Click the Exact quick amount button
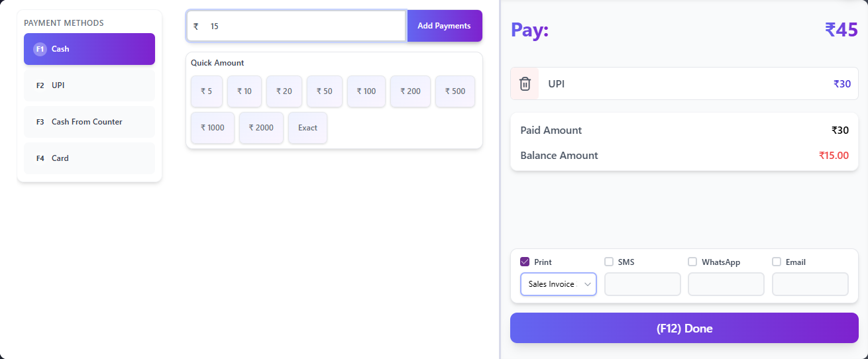The image size is (868, 359). [x=307, y=128]
